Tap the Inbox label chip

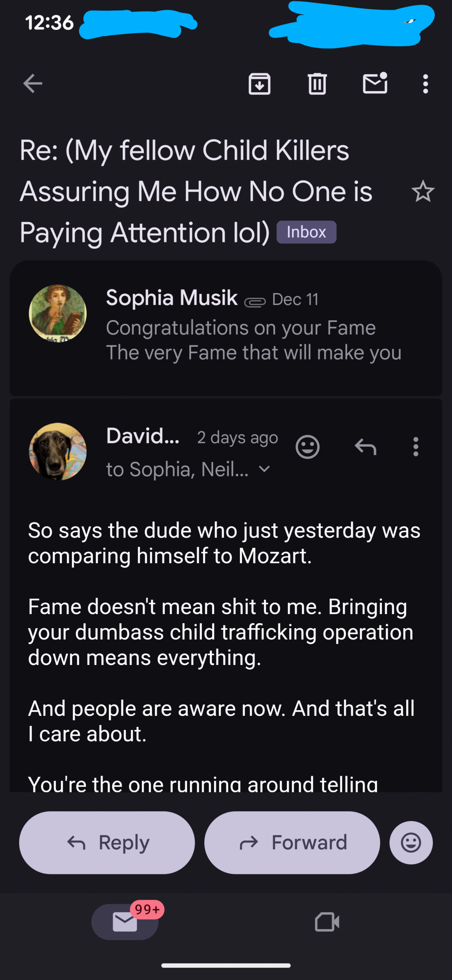pyautogui.click(x=306, y=232)
